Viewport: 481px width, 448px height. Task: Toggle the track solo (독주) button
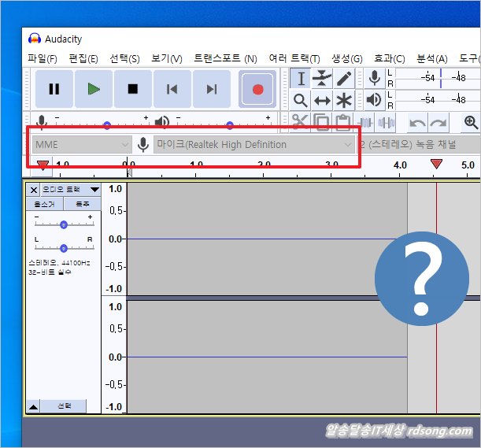pos(82,204)
